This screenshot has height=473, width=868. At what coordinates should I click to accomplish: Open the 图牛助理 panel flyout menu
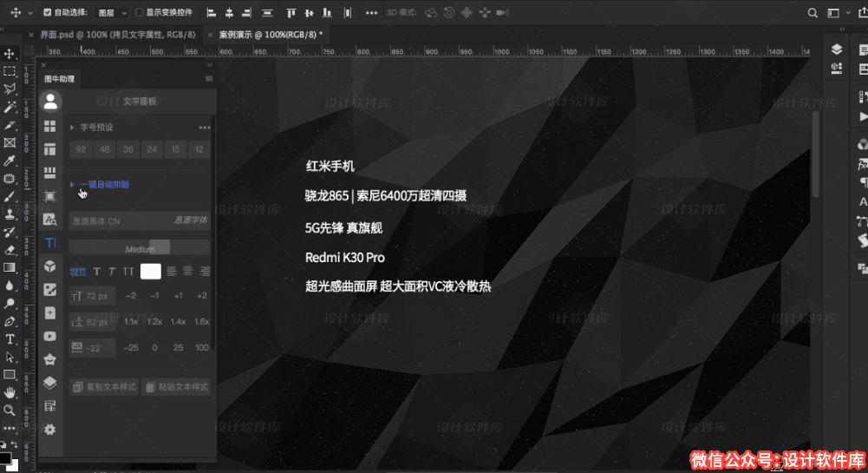click(209, 79)
